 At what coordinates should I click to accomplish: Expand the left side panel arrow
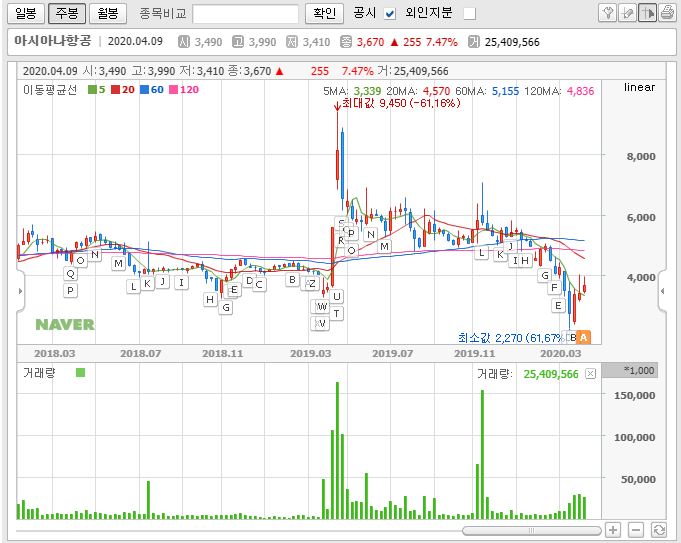pyautogui.click(x=20, y=291)
